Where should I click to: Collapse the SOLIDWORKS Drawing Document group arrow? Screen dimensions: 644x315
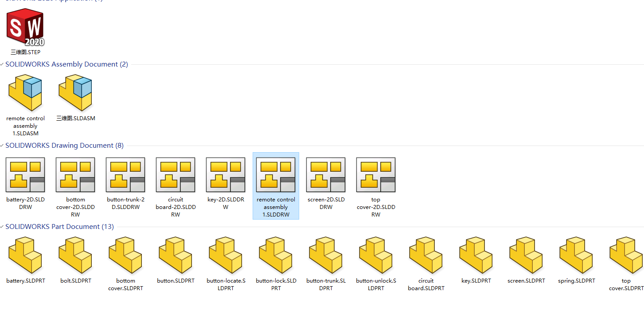coord(2,146)
